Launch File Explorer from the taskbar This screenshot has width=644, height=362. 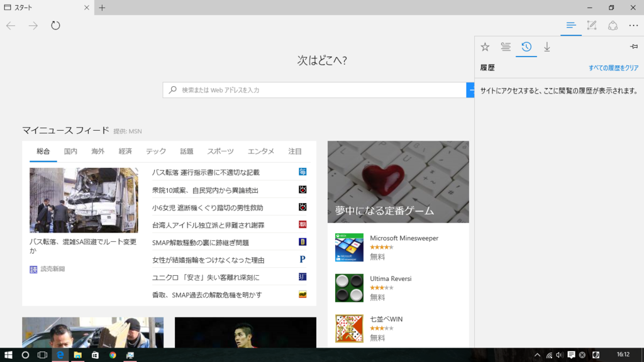pyautogui.click(x=78, y=355)
